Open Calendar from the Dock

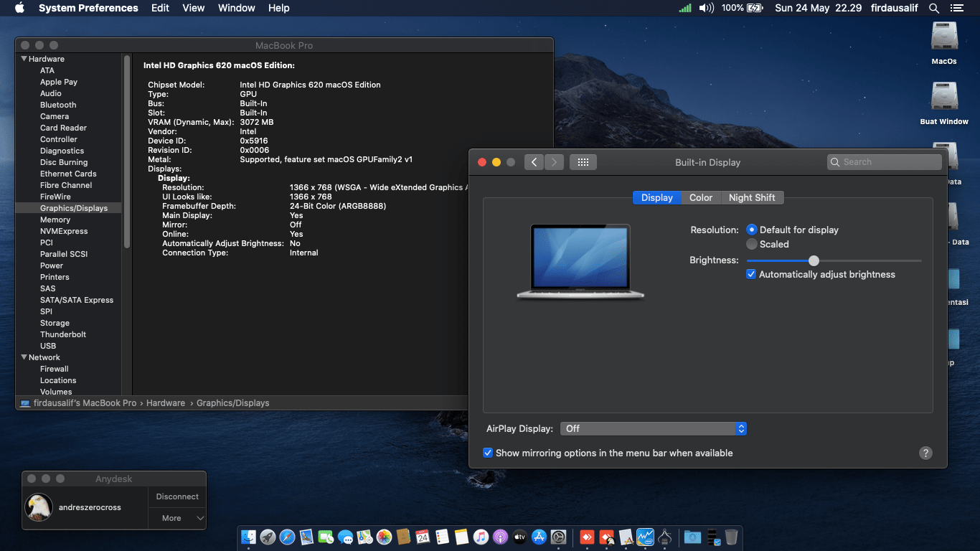[x=422, y=537]
